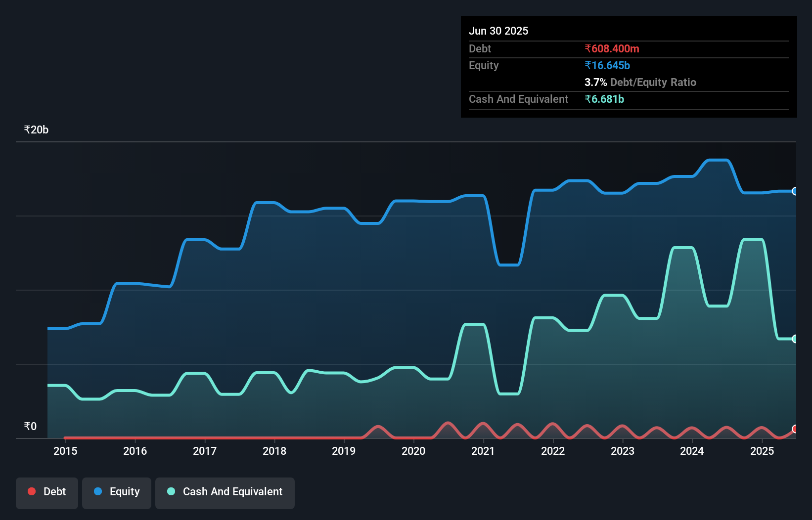The image size is (812, 520).
Task: Open the Jun 30 2025 tooltip header
Action: pos(498,31)
